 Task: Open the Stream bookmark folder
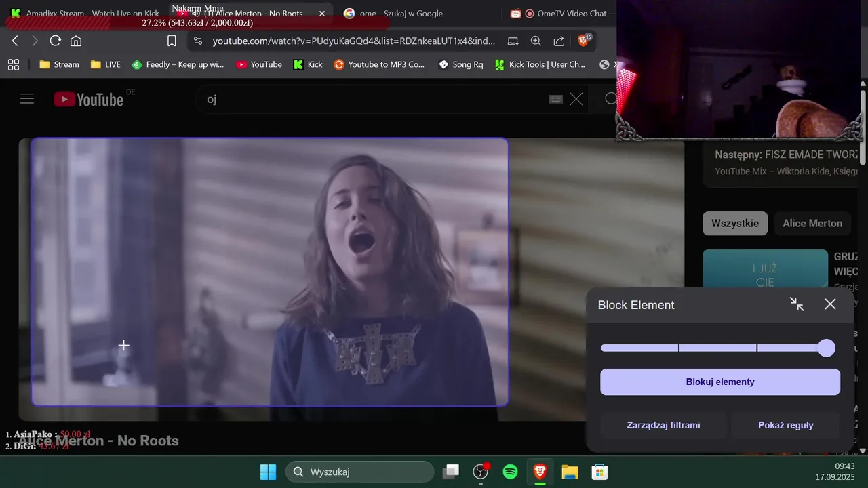59,64
